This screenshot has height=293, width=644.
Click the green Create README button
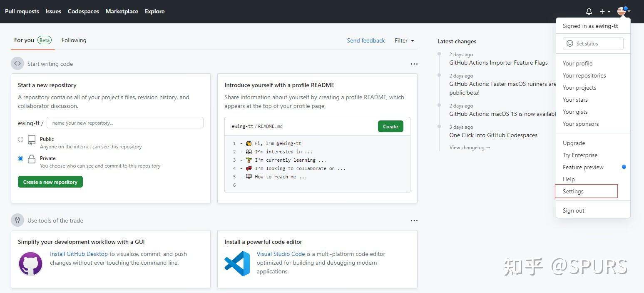pyautogui.click(x=390, y=126)
